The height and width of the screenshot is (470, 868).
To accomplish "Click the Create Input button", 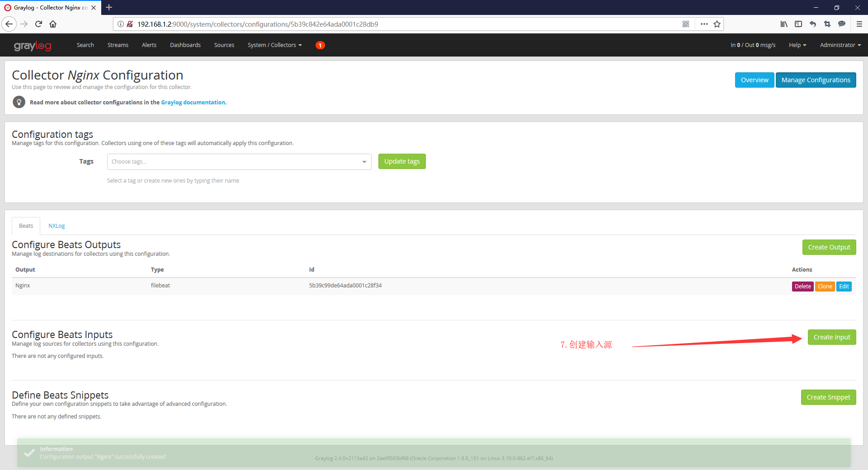I will [x=832, y=337].
